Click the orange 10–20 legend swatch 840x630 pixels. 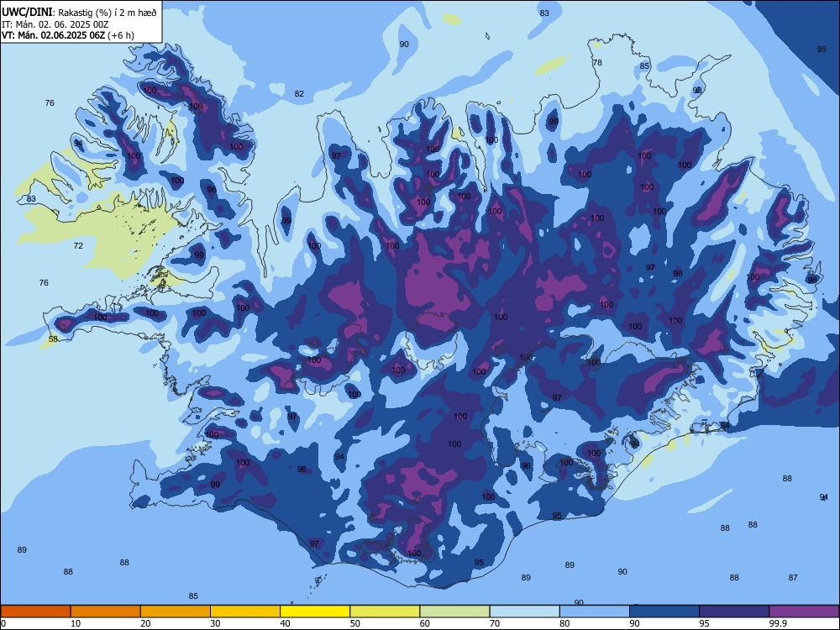(106, 612)
